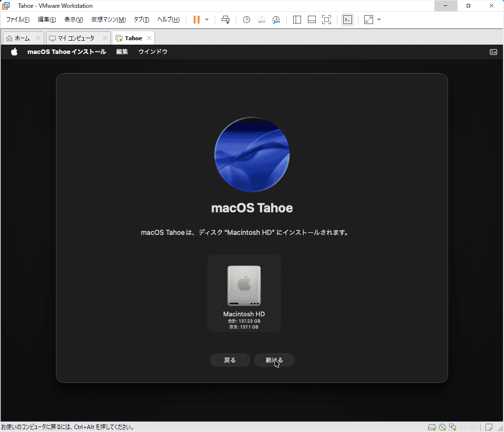
Task: Click the 戻る button in installer
Action: (230, 360)
